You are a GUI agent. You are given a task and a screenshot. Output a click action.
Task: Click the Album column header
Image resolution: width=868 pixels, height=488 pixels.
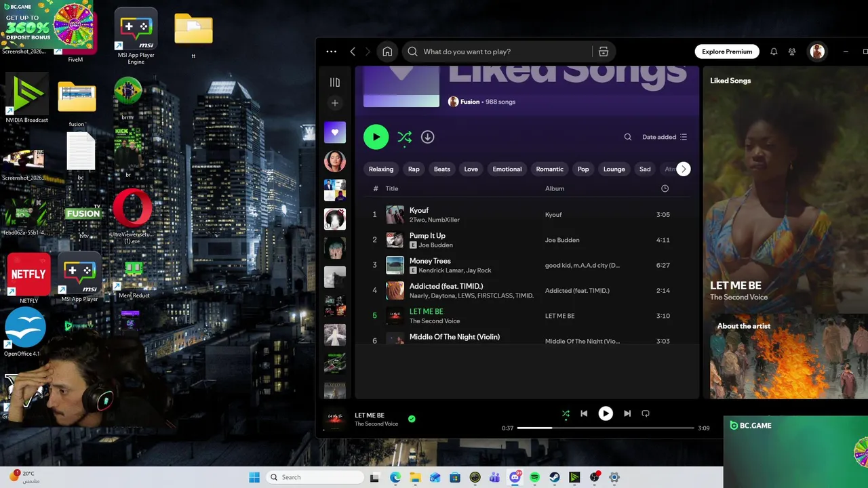[555, 188]
